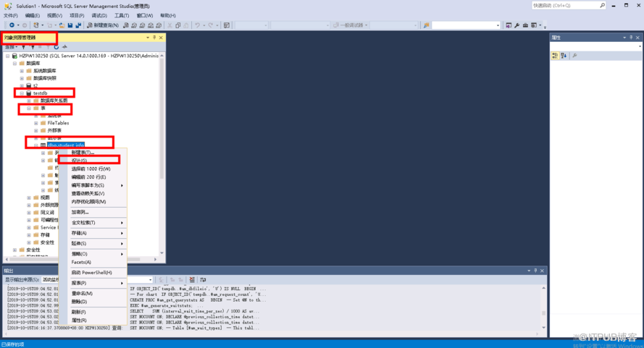Click 删除(D) in the context menu
The image size is (644, 348).
tap(80, 302)
